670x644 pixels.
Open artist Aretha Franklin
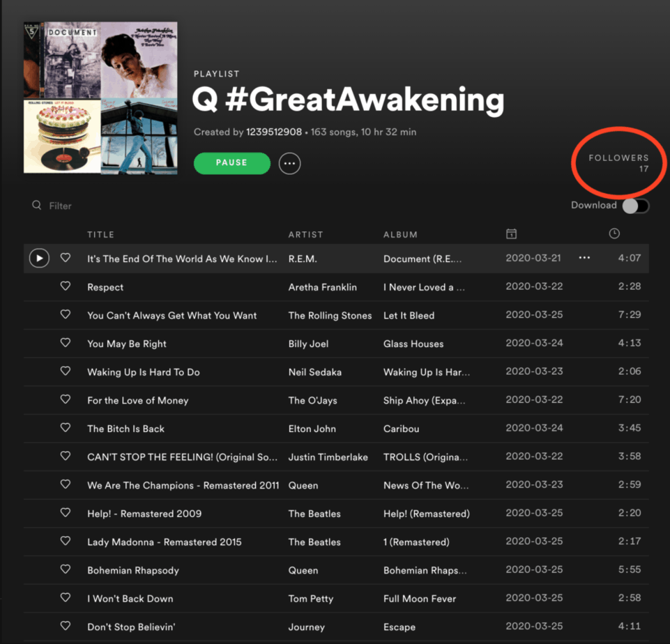[323, 287]
